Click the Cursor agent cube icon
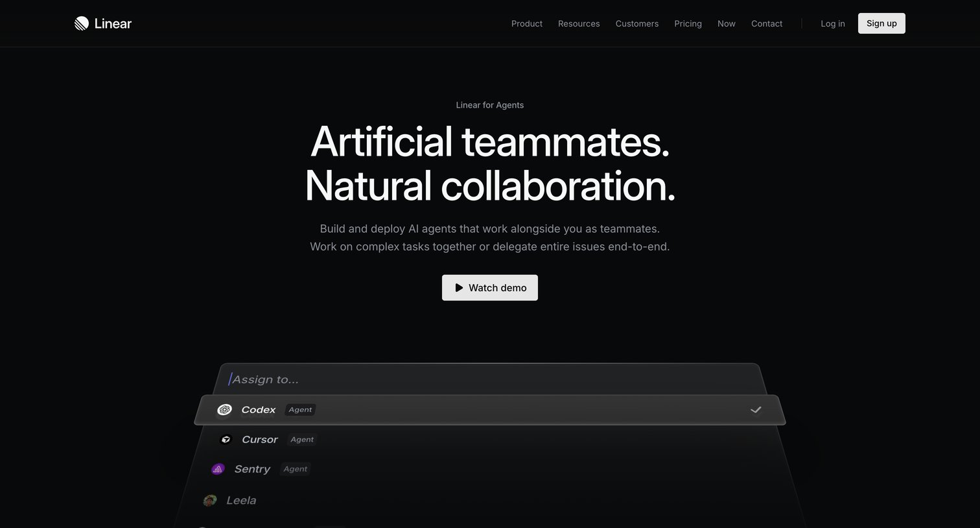The height and width of the screenshot is (528, 980). point(226,439)
